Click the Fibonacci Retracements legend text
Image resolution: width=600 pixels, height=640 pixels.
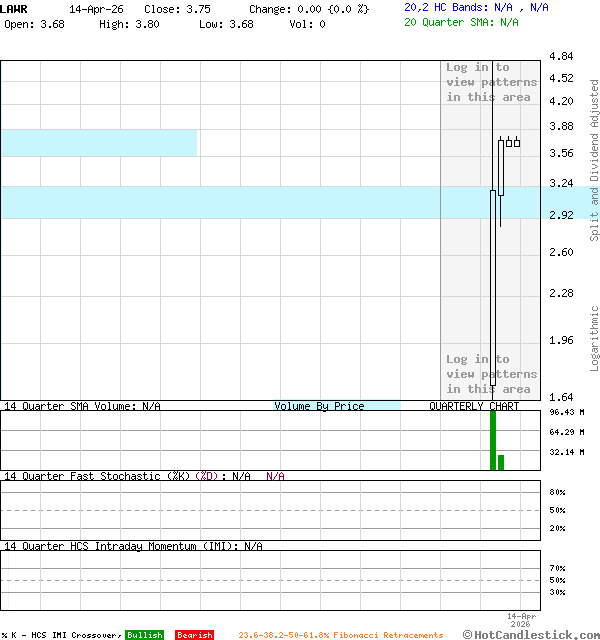pyautogui.click(x=340, y=635)
